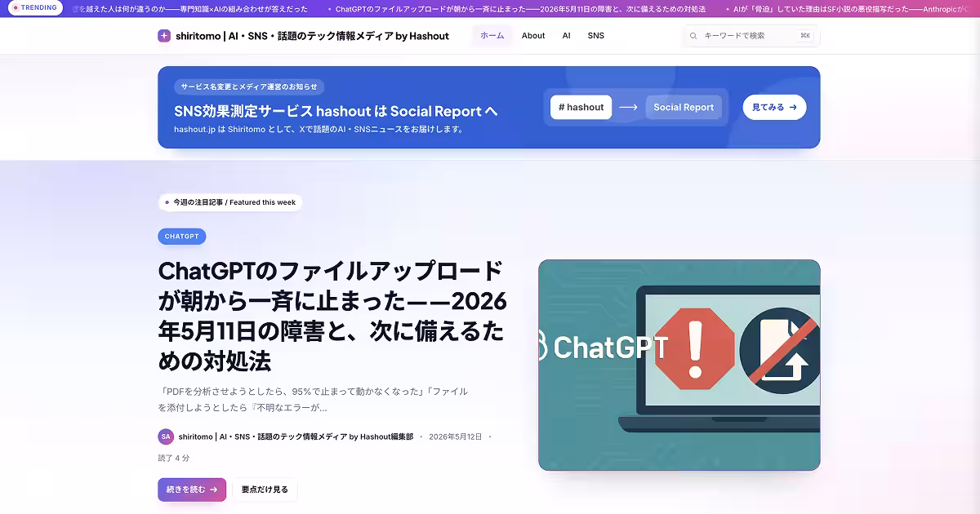The height and width of the screenshot is (514, 980).
Task: Click the TRENDING badge in top ticker
Action: (34, 7)
